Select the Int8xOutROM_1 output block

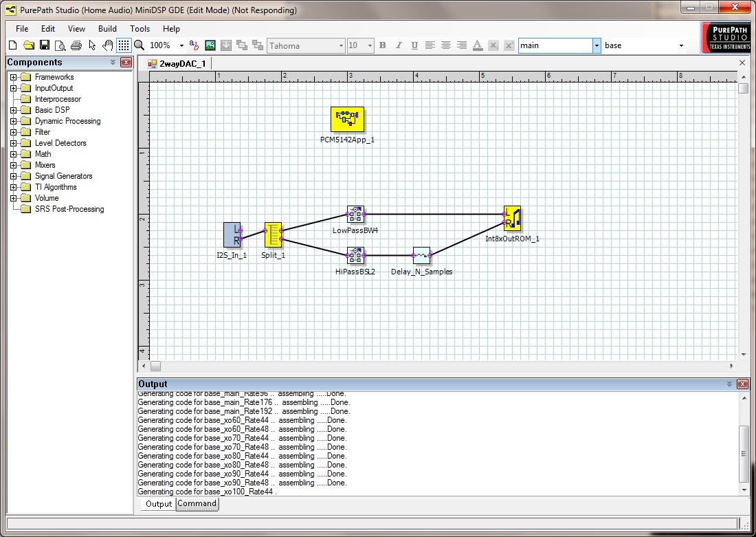(512, 219)
